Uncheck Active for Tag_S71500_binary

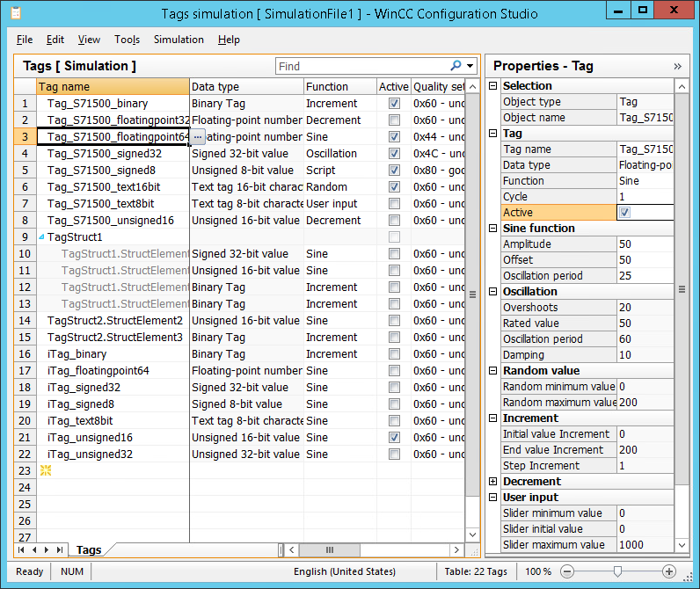[394, 104]
